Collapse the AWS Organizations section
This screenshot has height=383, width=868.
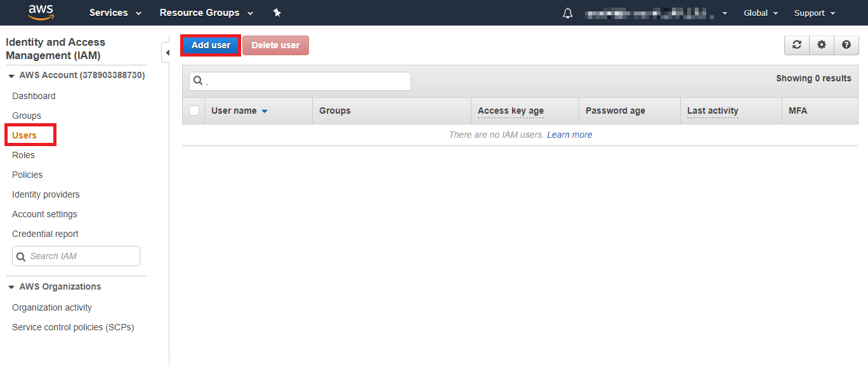coord(11,287)
